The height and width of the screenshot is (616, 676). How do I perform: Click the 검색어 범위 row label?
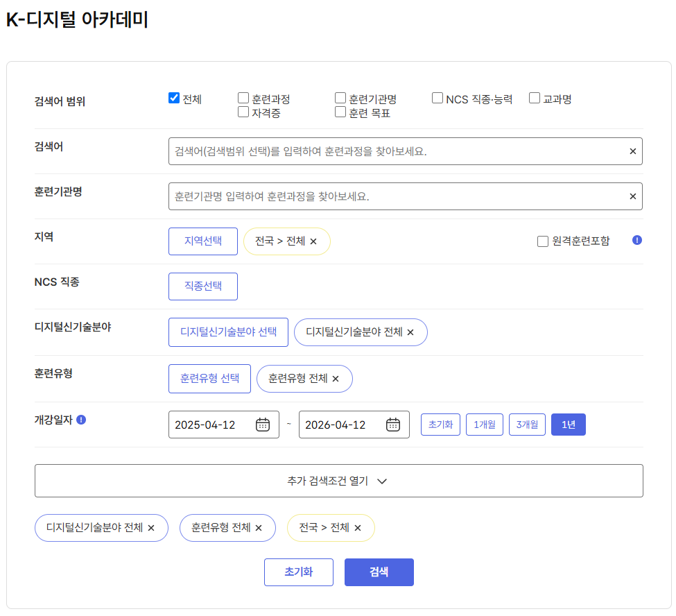point(60,101)
